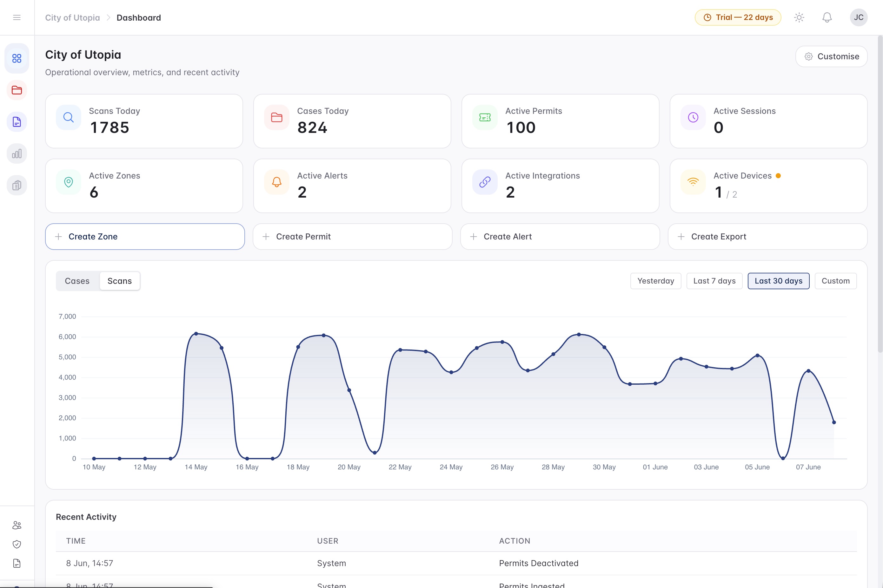Click the 01 June x-axis label

click(x=655, y=467)
